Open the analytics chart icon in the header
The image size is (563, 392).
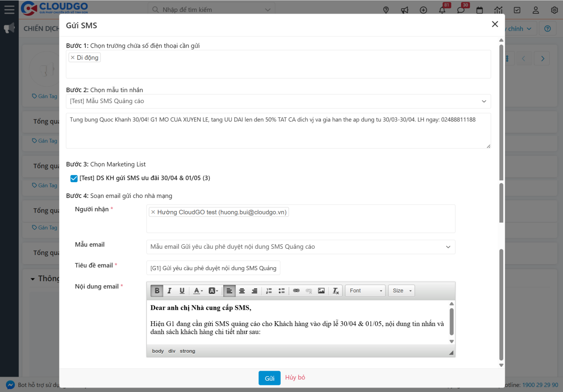coord(498,10)
